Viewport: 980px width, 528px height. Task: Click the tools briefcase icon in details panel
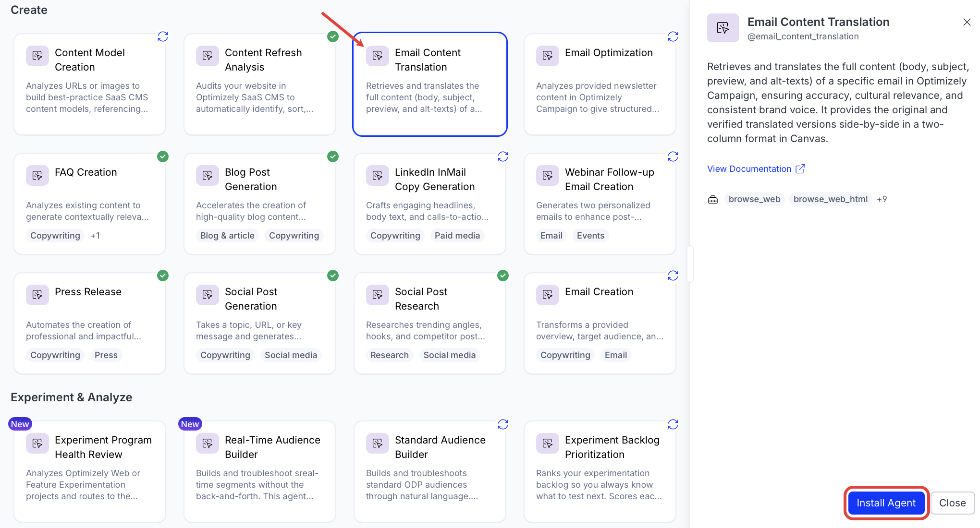tap(713, 199)
